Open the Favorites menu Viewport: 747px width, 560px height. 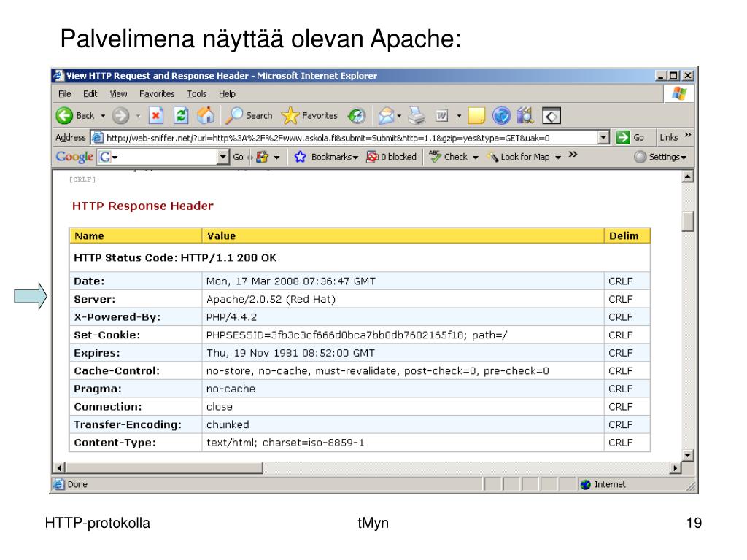pos(157,94)
